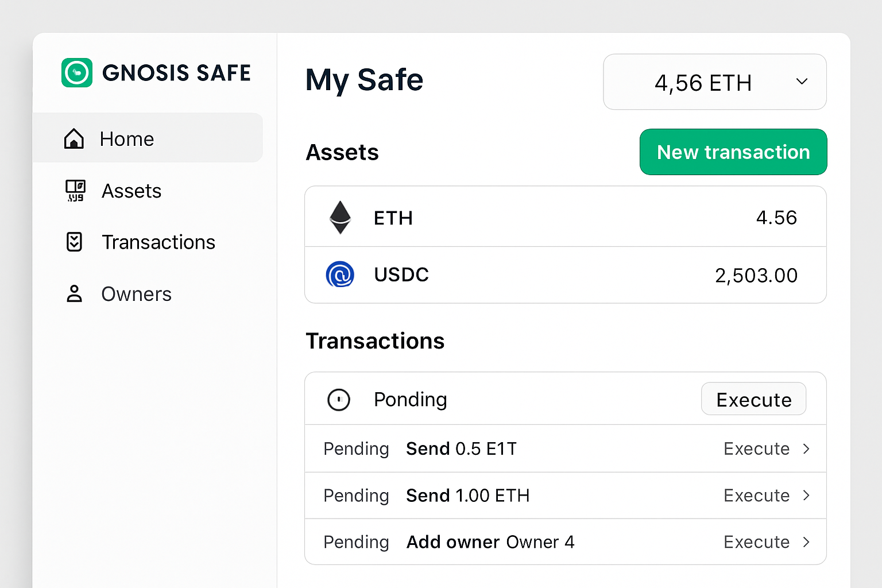Click the New transaction button
The height and width of the screenshot is (588, 882).
point(733,152)
